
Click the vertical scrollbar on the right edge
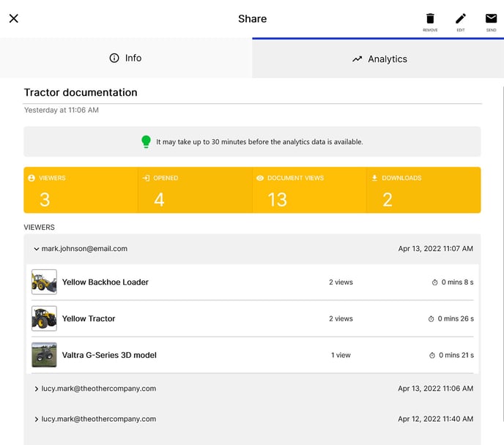(503, 254)
